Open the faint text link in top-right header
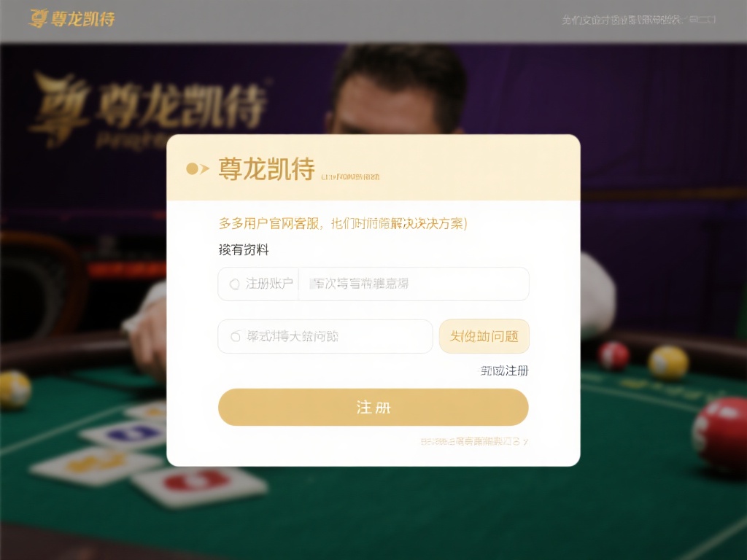Image resolution: width=747 pixels, height=560 pixels. (x=622, y=20)
